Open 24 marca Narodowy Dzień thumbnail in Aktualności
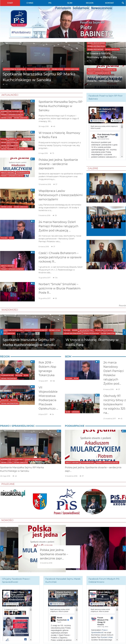126x644 pixels. point(17,229)
